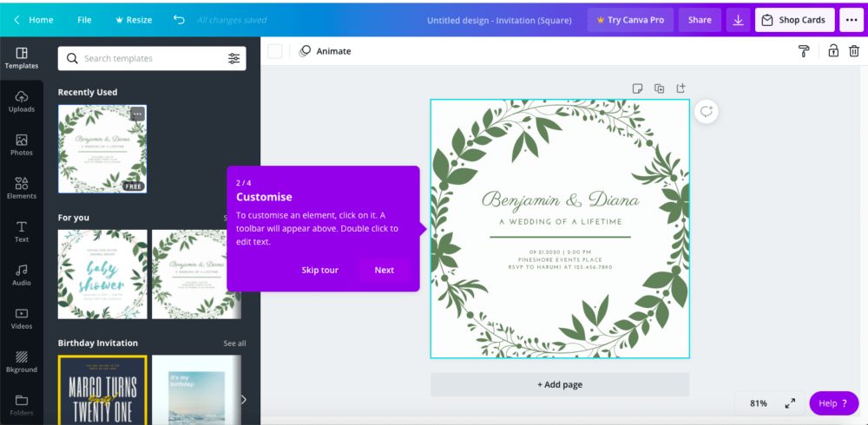This screenshot has height=425, width=868.
Task: Click the trash delete icon
Action: pos(854,51)
